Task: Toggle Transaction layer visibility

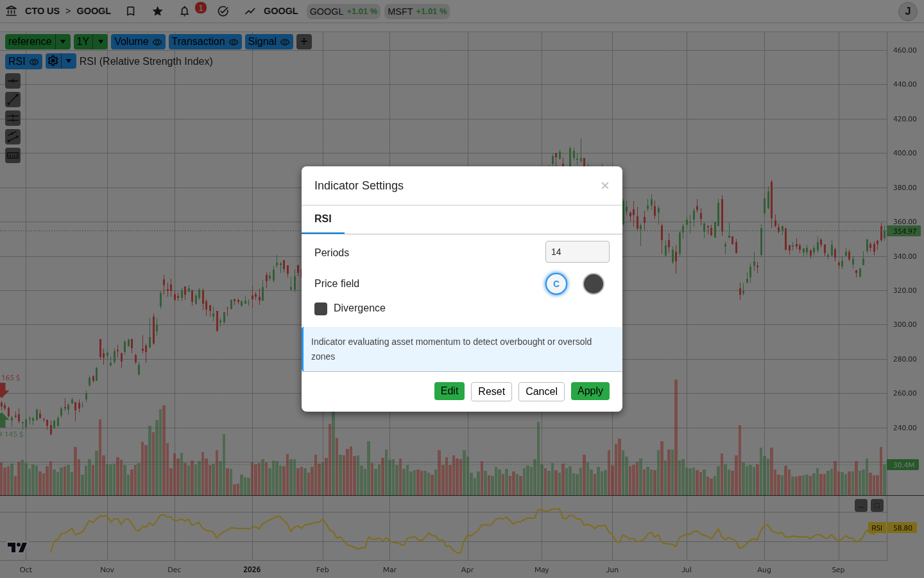Action: tap(234, 42)
